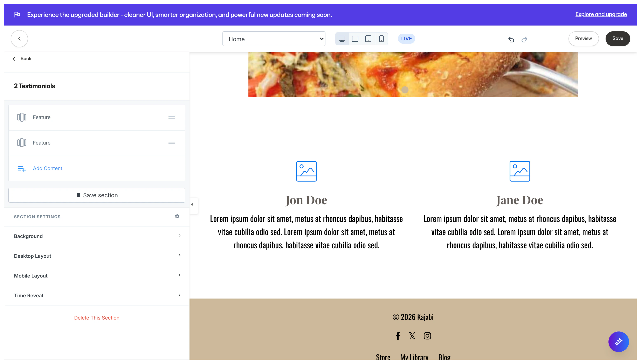The width and height of the screenshot is (641, 364).
Task: Click the AI assistant sparkle button
Action: (x=619, y=342)
